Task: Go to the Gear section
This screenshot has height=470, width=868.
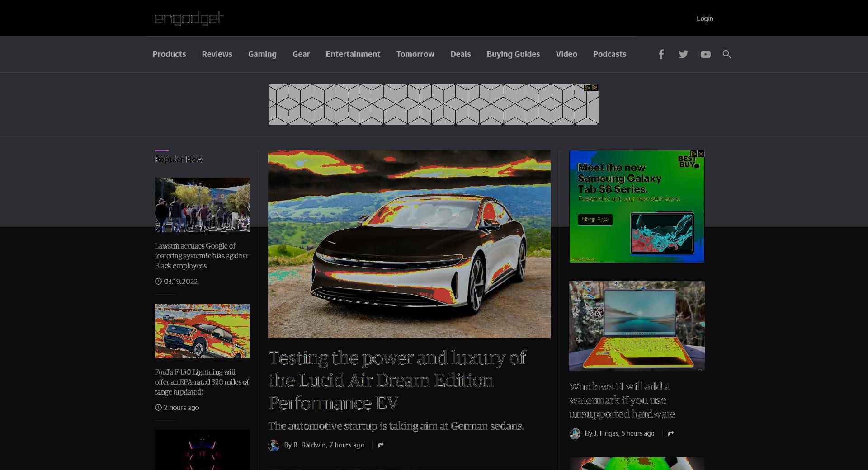Action: click(301, 54)
